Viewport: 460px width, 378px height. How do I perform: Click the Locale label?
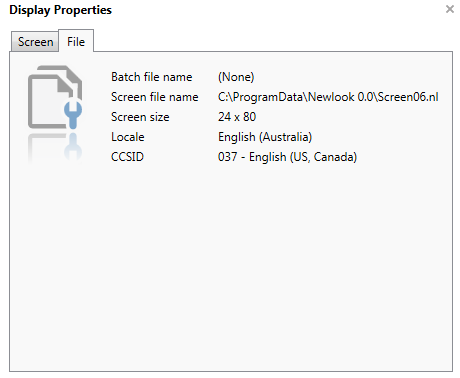tap(128, 137)
